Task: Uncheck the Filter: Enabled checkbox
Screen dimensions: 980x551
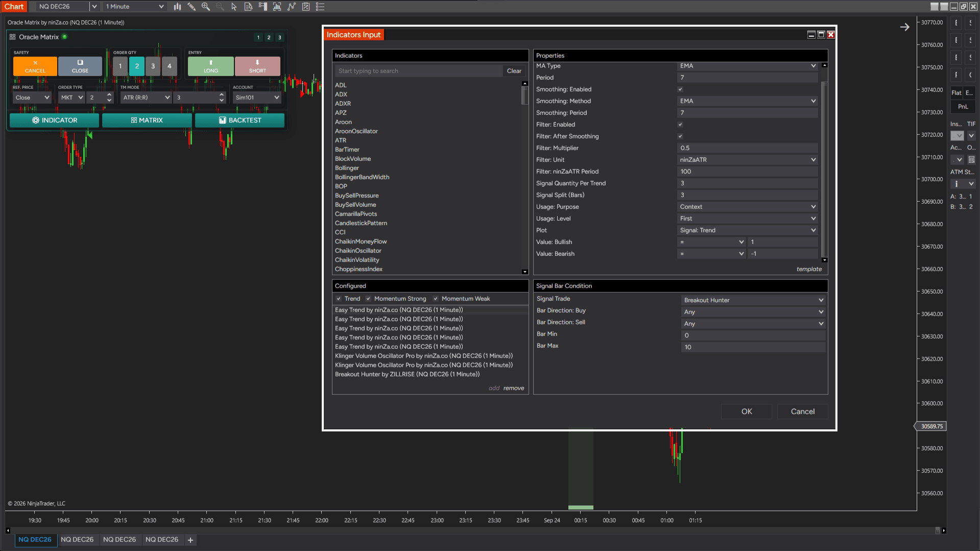Action: 680,125
